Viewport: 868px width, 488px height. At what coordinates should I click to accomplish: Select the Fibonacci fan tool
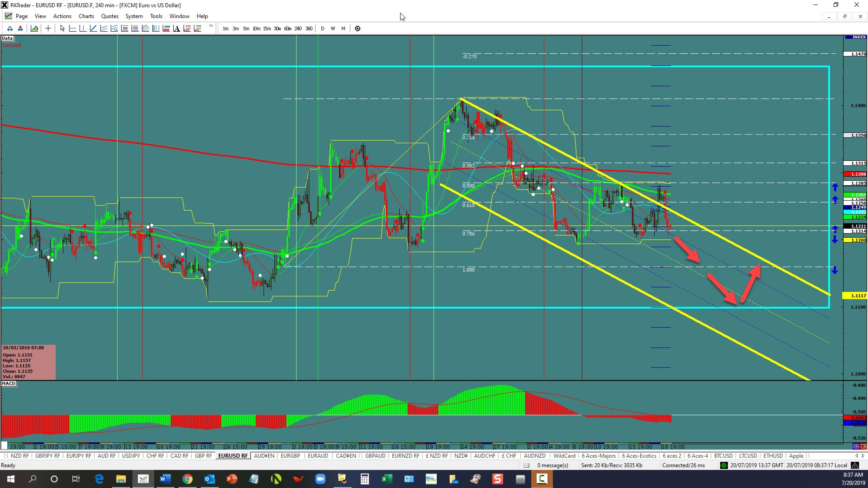tap(146, 29)
